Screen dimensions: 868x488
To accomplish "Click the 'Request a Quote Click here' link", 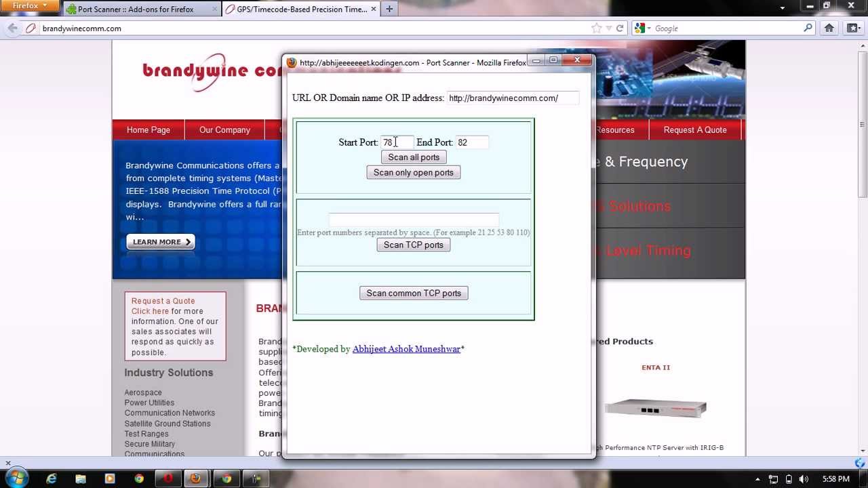I will click(163, 306).
